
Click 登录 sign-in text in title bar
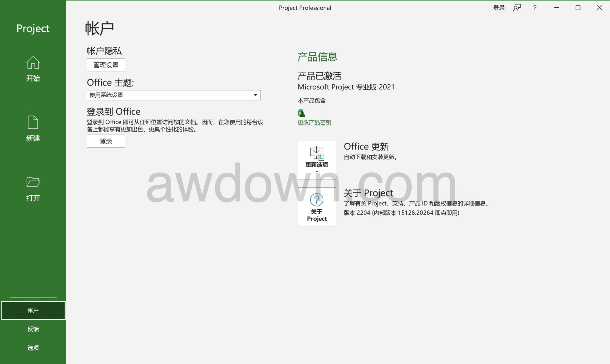[499, 8]
